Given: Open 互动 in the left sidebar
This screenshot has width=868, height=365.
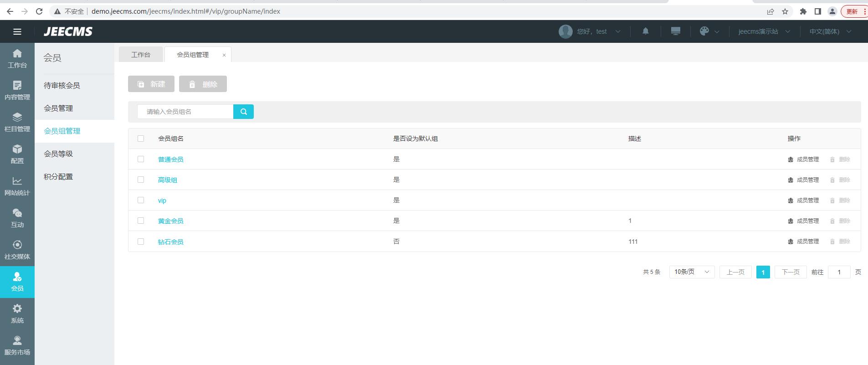Looking at the screenshot, I should tap(17, 218).
